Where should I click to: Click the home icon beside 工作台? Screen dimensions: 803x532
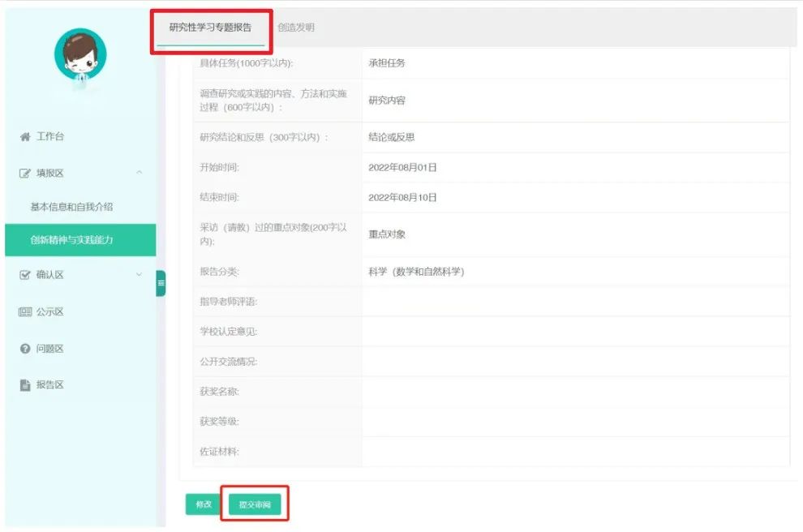[24, 137]
